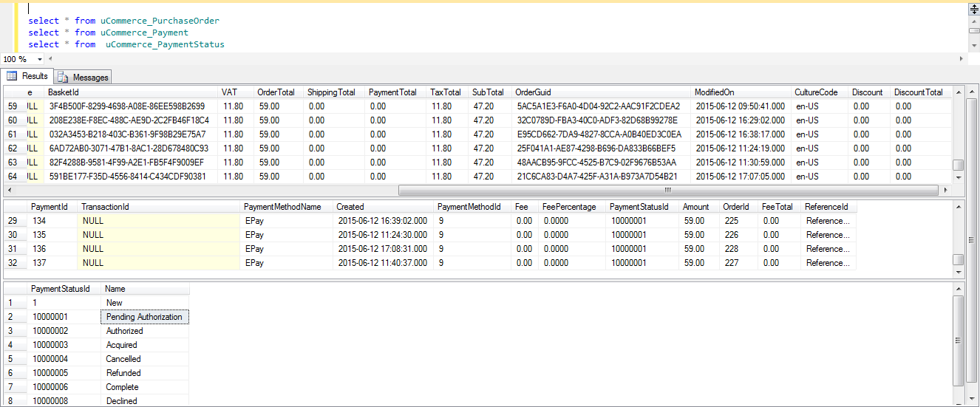Click BasketId cell starting 82F4288B
Viewport: 980px width, 407px height.
[x=132, y=163]
